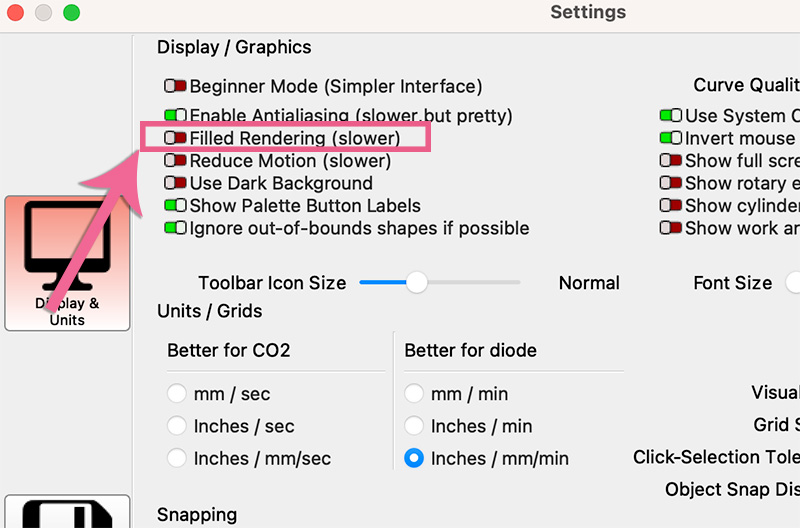800x528 pixels.
Task: Turn off Show Palette Button Labels
Action: [176, 206]
